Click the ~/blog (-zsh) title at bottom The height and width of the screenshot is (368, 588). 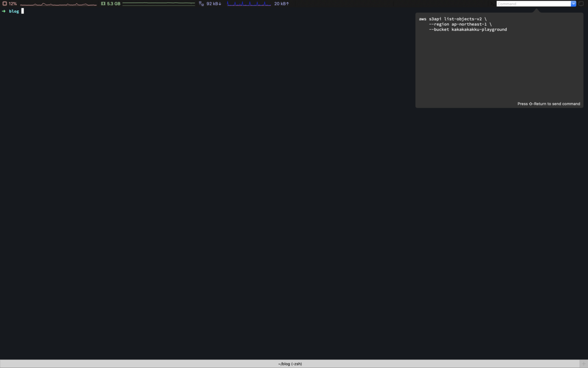tap(290, 364)
